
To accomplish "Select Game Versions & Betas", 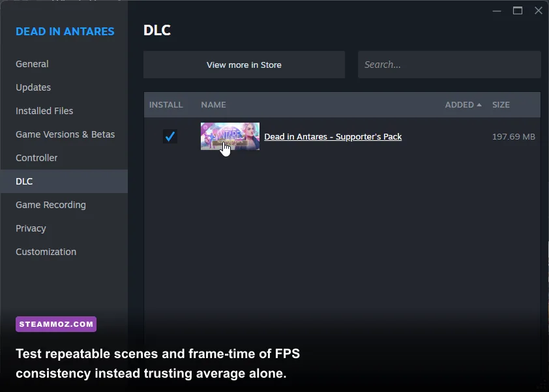I will coord(65,134).
